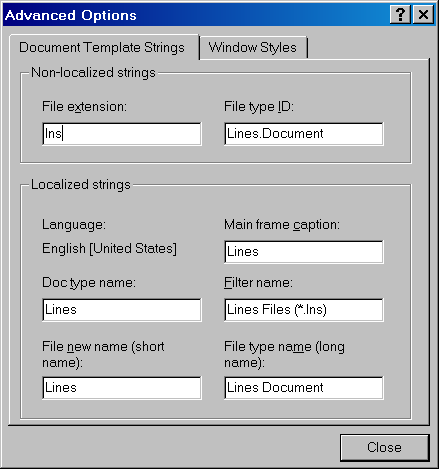This screenshot has width=439, height=469.
Task: Click the question mark help icon
Action: [400, 15]
